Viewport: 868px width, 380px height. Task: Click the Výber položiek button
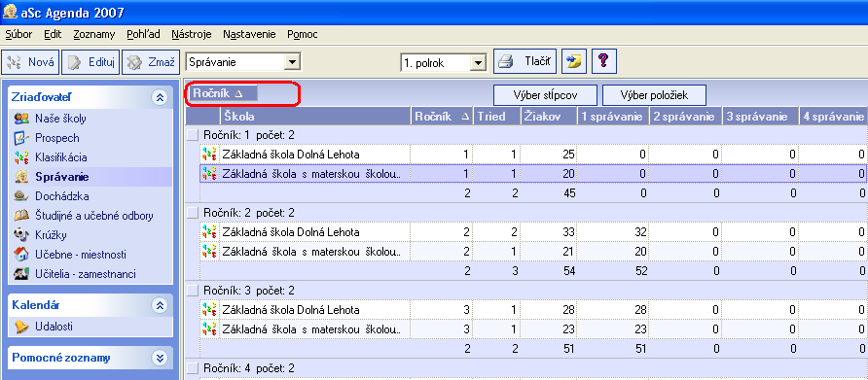pyautogui.click(x=654, y=95)
